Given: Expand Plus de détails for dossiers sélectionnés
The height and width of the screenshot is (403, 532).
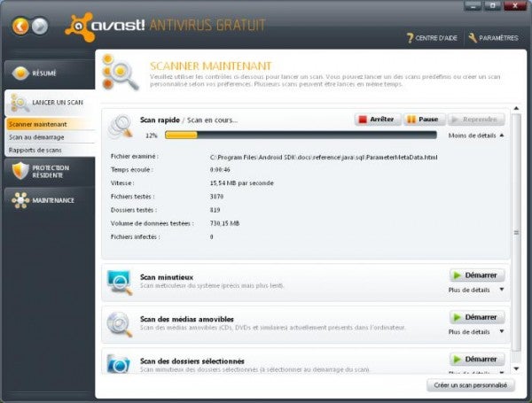Looking at the screenshot, I should click(476, 372).
